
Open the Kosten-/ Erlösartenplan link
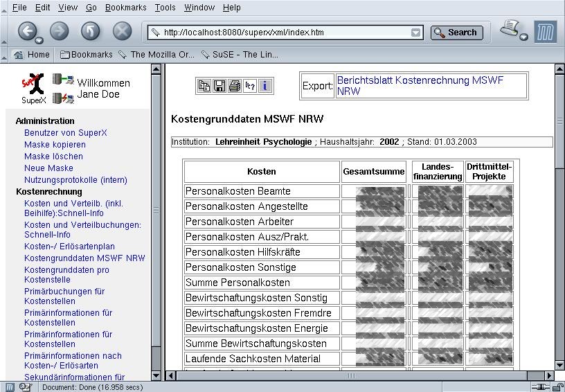69,247
